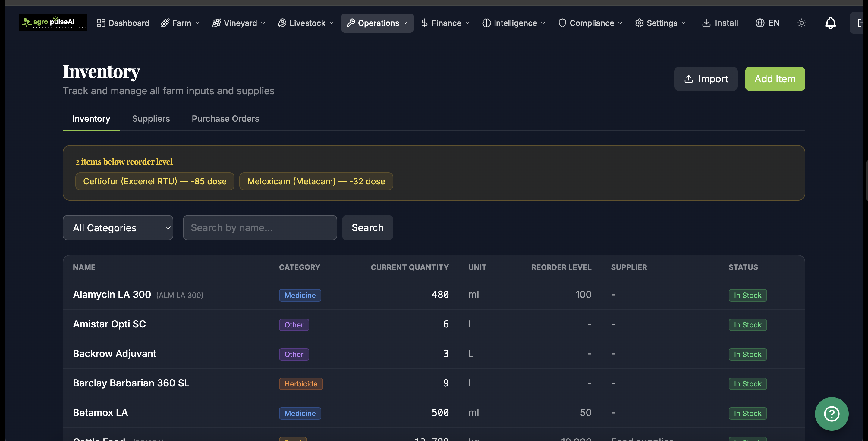Expand the Livestock menu
Screen dimensions: 868x441
coord(306,23)
